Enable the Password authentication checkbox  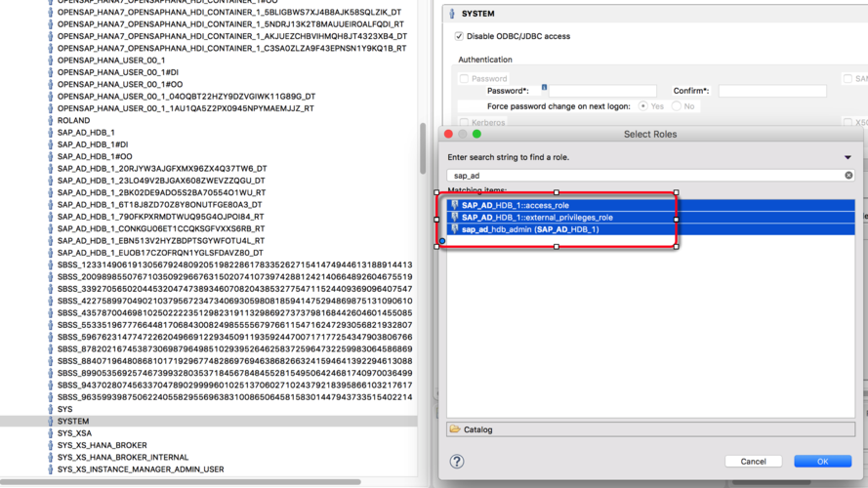click(x=464, y=78)
